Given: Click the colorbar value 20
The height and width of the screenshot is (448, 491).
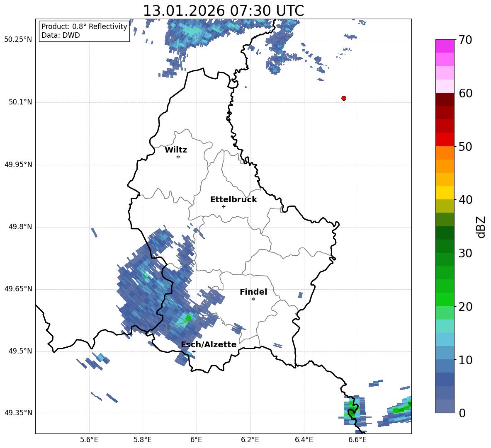Looking at the screenshot, I should (465, 307).
